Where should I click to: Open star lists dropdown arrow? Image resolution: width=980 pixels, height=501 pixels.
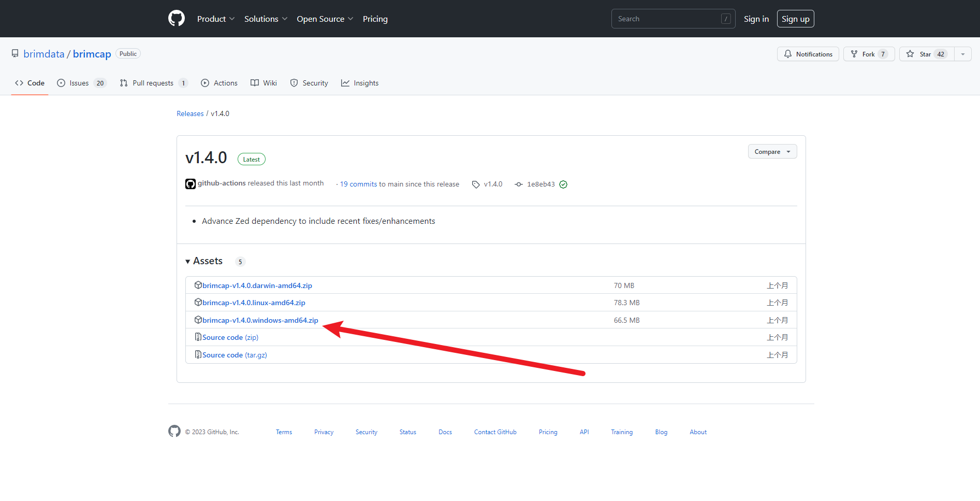pyautogui.click(x=963, y=54)
